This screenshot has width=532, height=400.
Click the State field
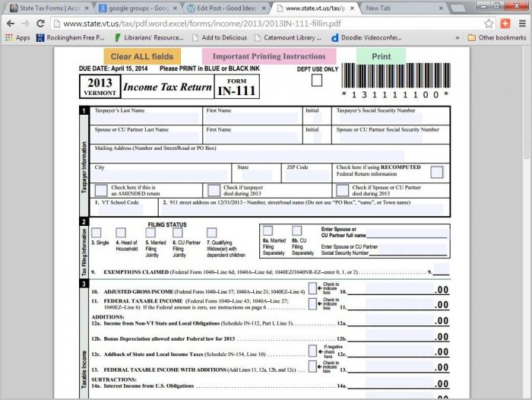click(257, 175)
